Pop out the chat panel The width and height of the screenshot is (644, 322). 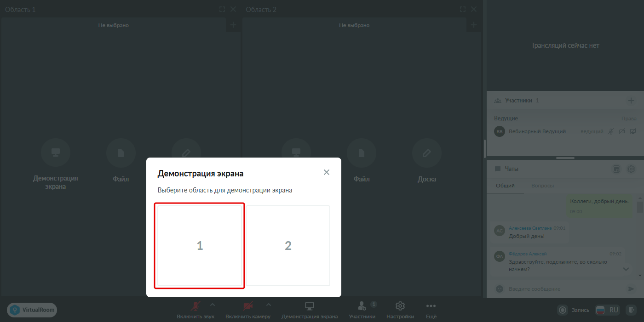[616, 169]
